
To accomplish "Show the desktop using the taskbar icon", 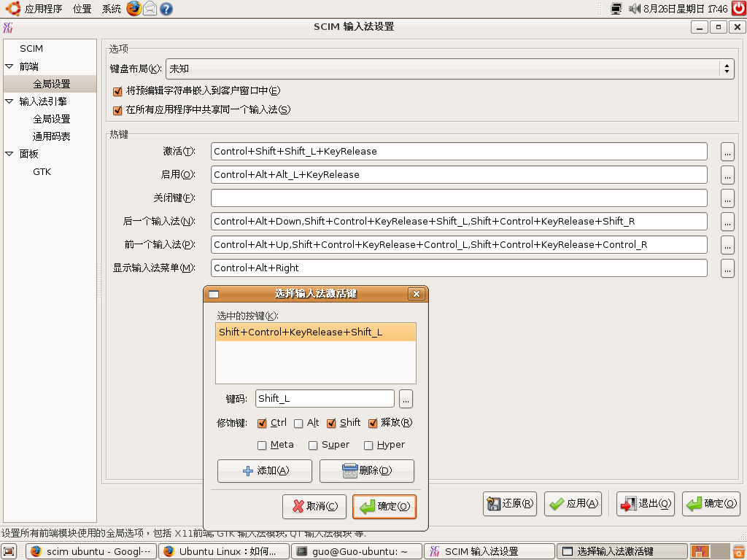I will point(9,551).
